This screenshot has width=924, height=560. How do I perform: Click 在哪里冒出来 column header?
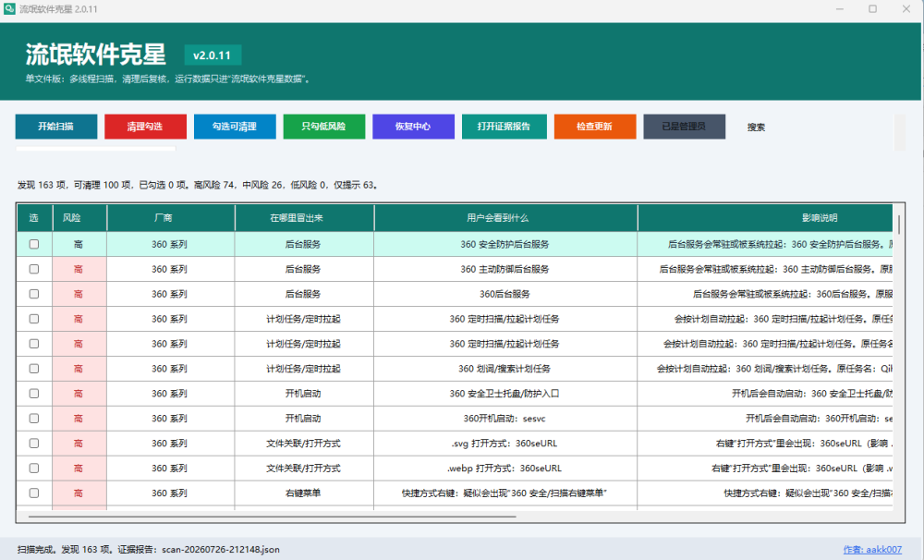pos(304,218)
